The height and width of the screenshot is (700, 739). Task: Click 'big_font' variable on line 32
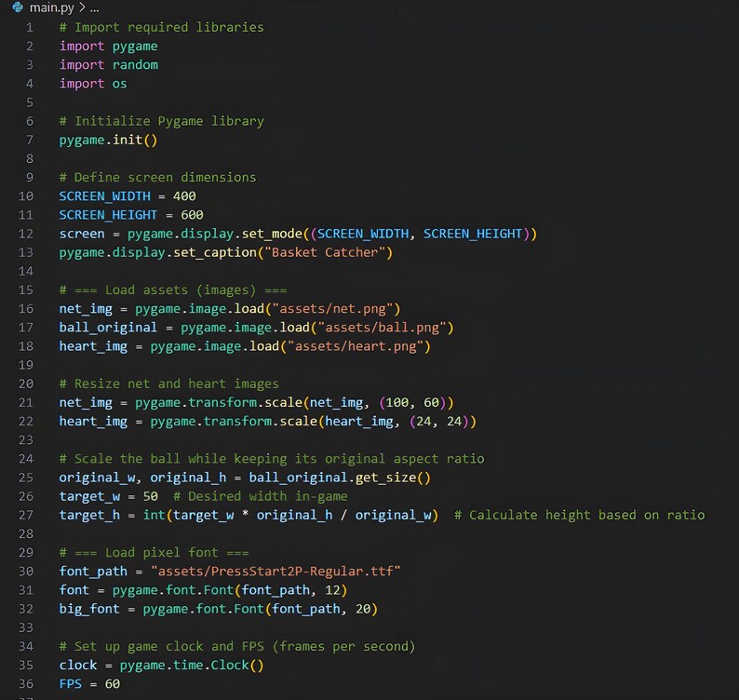(x=89, y=609)
